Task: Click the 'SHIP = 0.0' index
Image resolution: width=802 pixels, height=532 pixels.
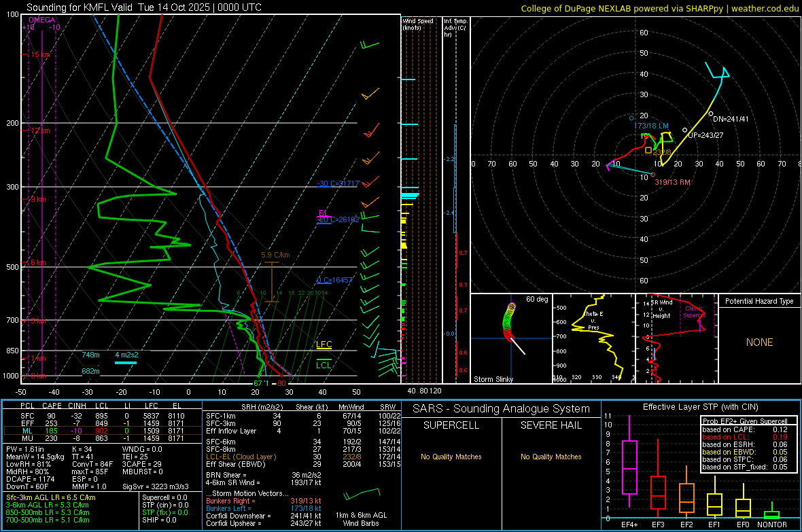Action: tap(159, 520)
